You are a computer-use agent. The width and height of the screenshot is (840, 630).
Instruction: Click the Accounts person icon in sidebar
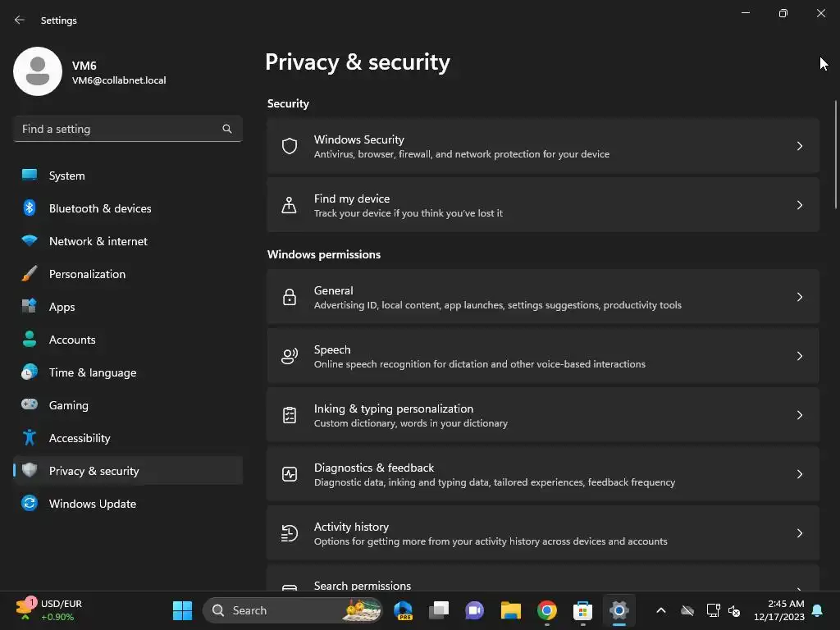[x=30, y=339]
